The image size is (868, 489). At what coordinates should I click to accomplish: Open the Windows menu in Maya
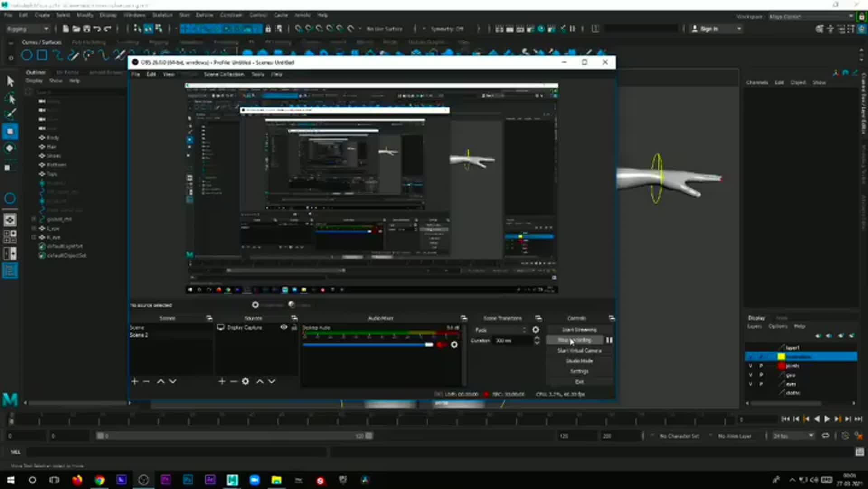coord(134,15)
